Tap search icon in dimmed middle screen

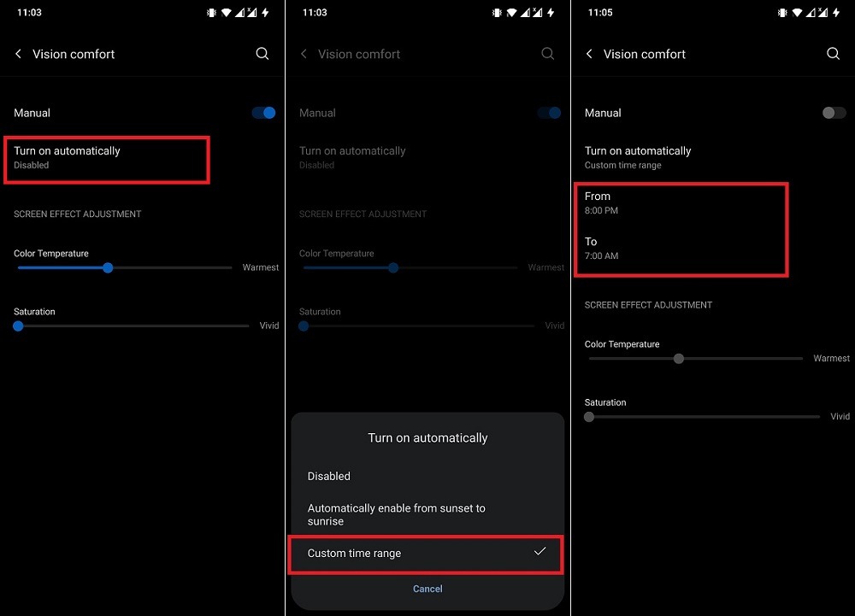coord(547,53)
